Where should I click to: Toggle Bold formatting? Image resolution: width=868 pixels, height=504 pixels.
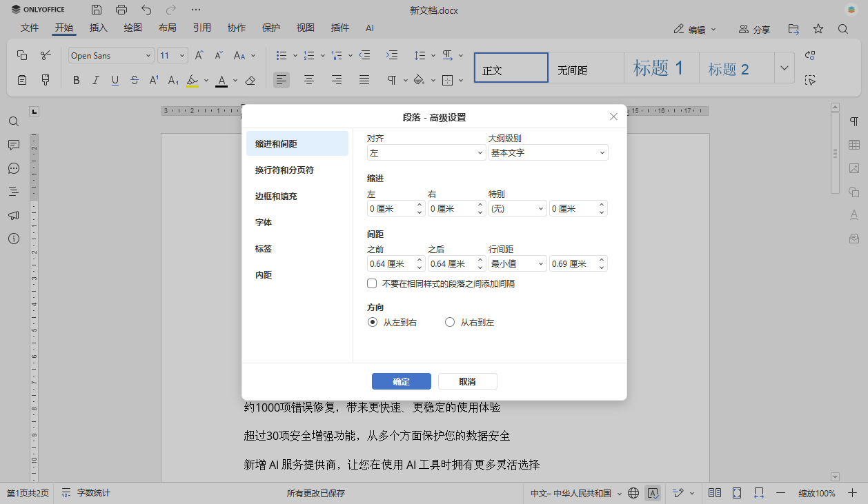coord(77,80)
